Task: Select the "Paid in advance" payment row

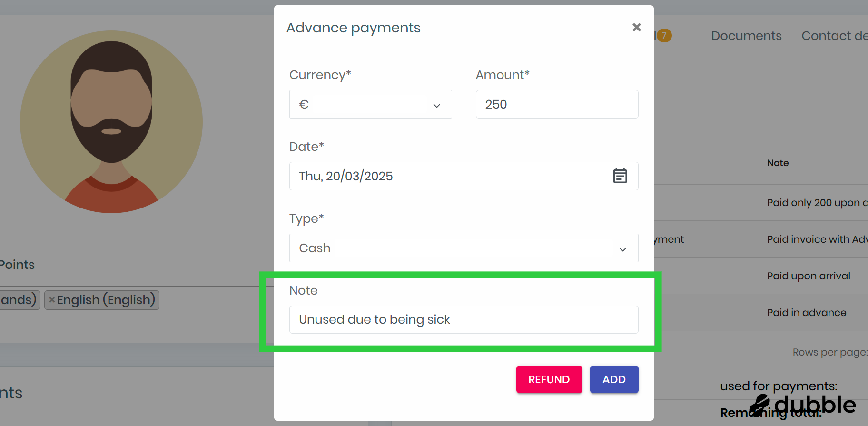Action: 806,313
